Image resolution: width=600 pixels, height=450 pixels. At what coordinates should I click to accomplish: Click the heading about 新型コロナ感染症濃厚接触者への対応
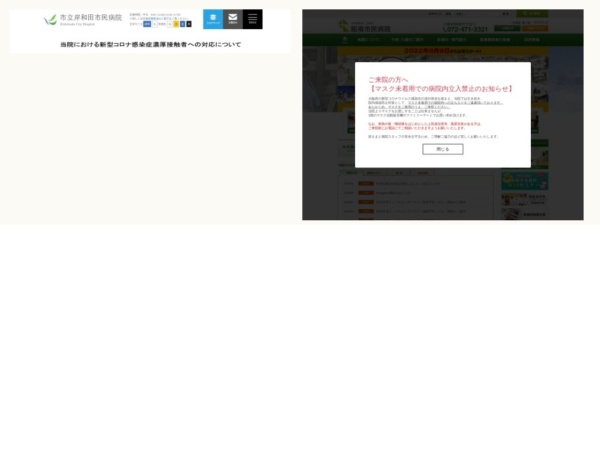click(x=151, y=45)
